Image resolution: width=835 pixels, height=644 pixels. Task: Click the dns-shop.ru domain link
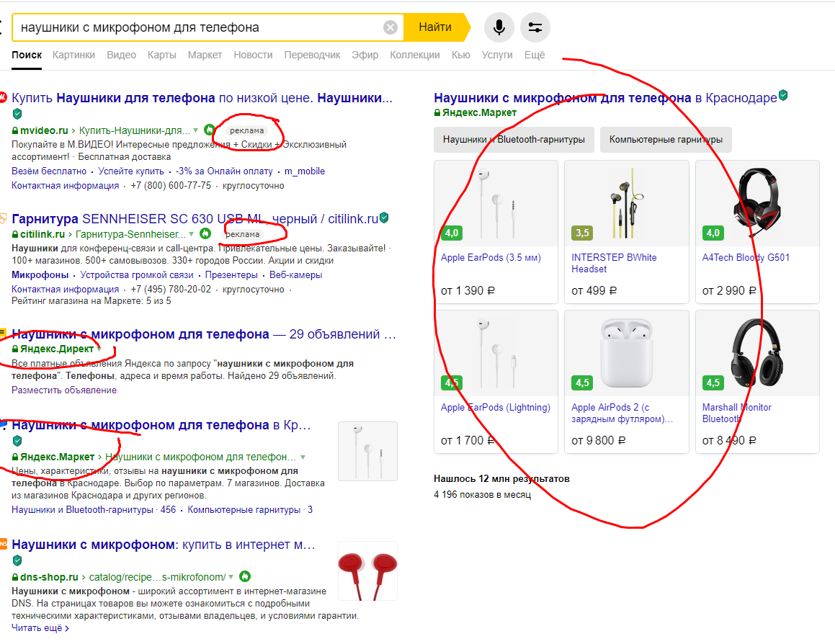tap(49, 577)
